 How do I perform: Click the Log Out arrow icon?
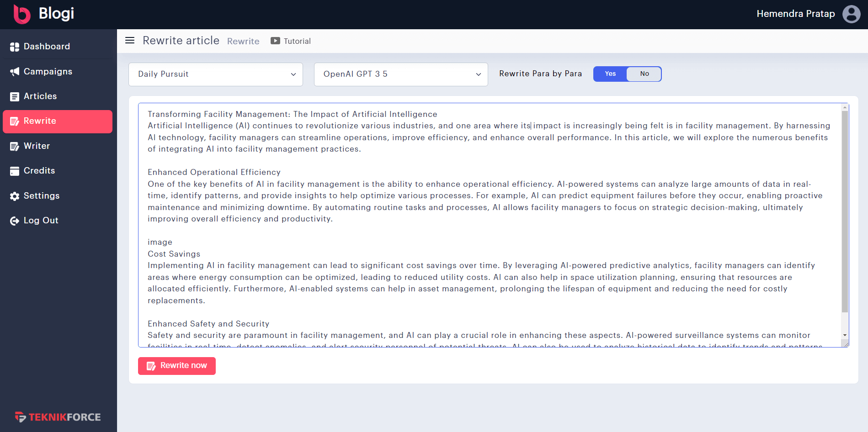(x=15, y=221)
